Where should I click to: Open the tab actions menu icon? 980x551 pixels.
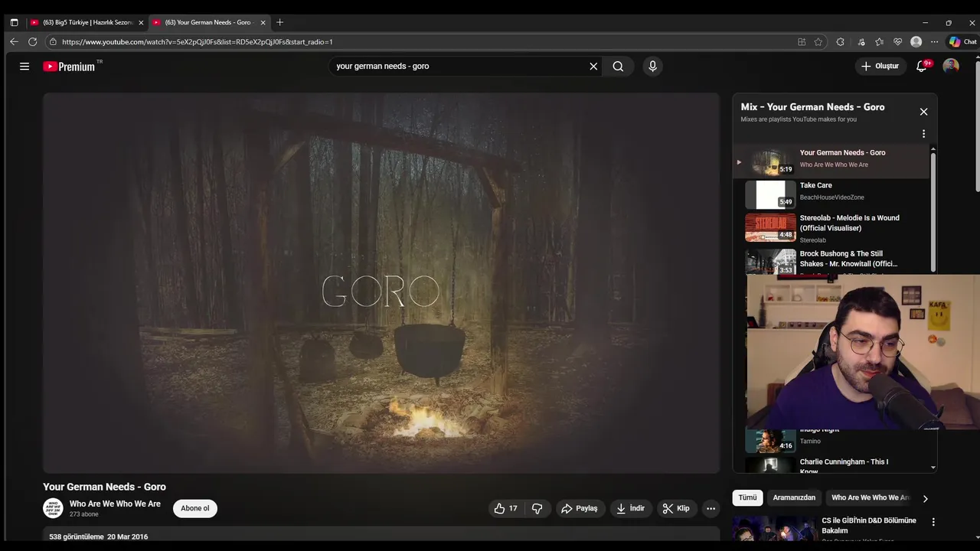pyautogui.click(x=14, y=22)
